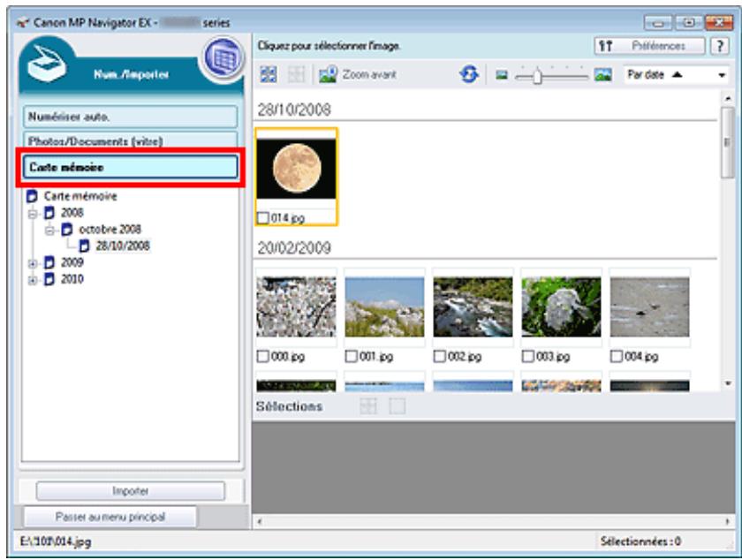The width and height of the screenshot is (742, 560).
Task: Click deselect icon in Sélections bar
Action: [x=397, y=405]
